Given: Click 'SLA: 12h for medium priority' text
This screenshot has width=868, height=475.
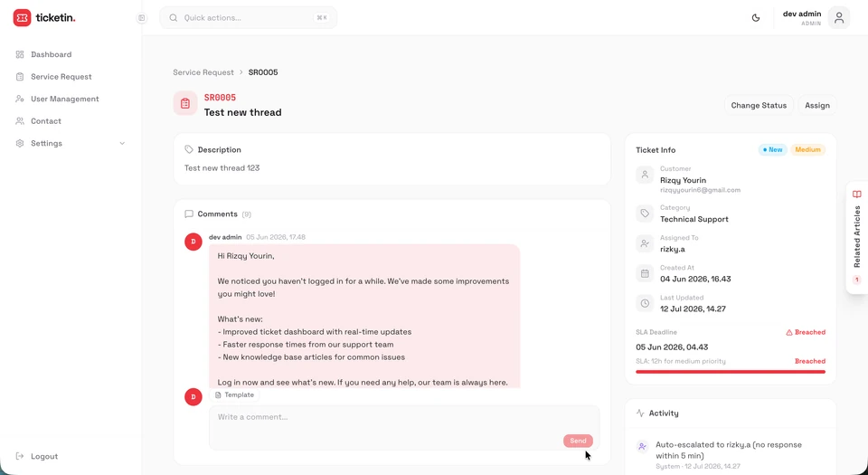Looking at the screenshot, I should 680,361.
